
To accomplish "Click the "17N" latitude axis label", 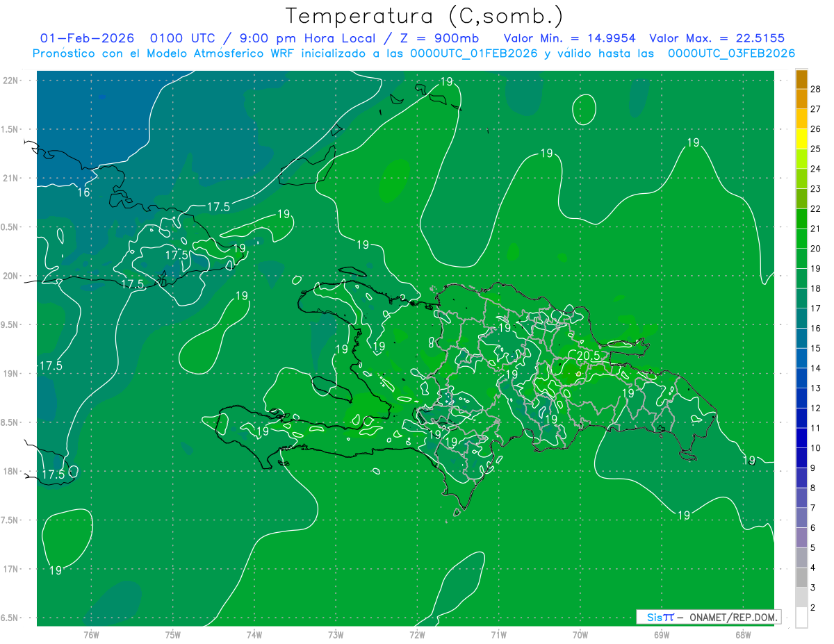I will (12, 569).
